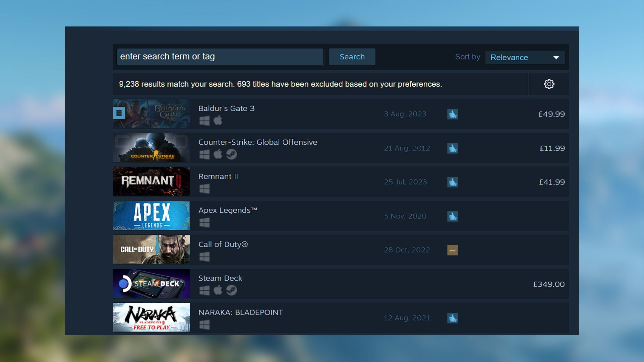
Task: Click SteamOS icon under Steam Deck
Action: tap(231, 290)
